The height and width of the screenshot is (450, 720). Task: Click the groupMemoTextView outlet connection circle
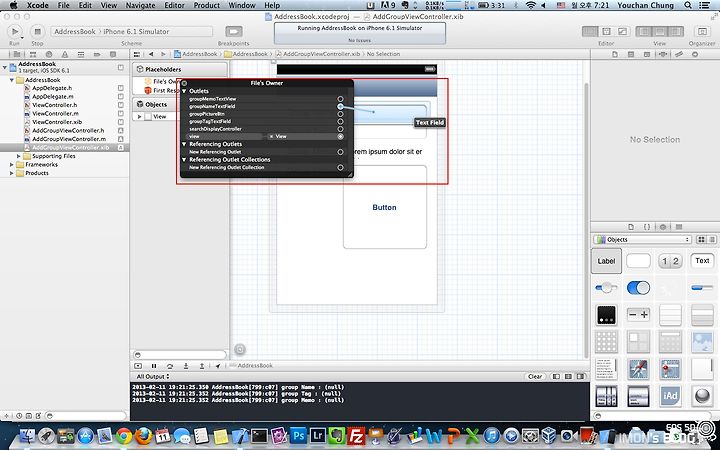(x=340, y=99)
